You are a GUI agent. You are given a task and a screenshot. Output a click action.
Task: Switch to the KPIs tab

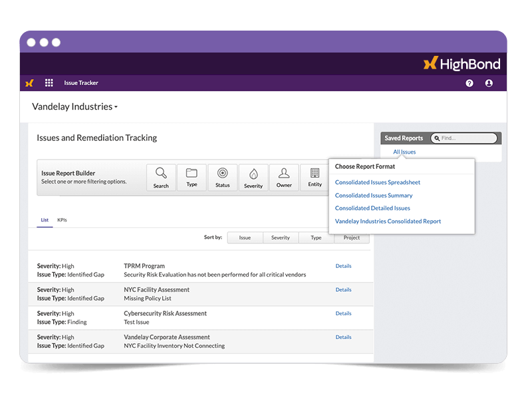(62, 220)
